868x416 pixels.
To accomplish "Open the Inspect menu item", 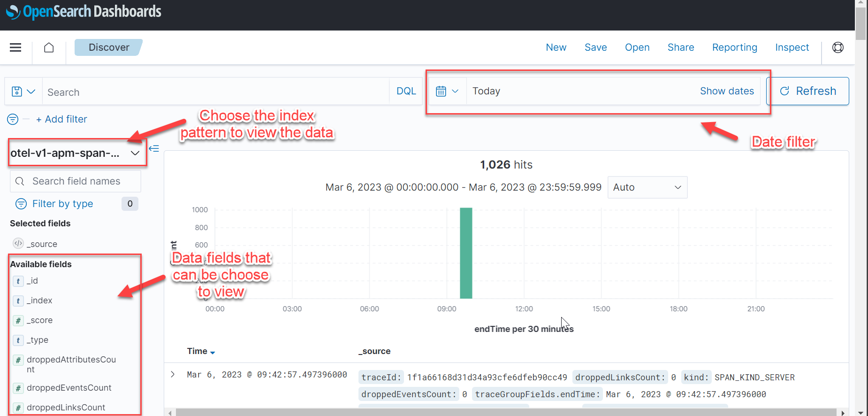I will coord(792,47).
